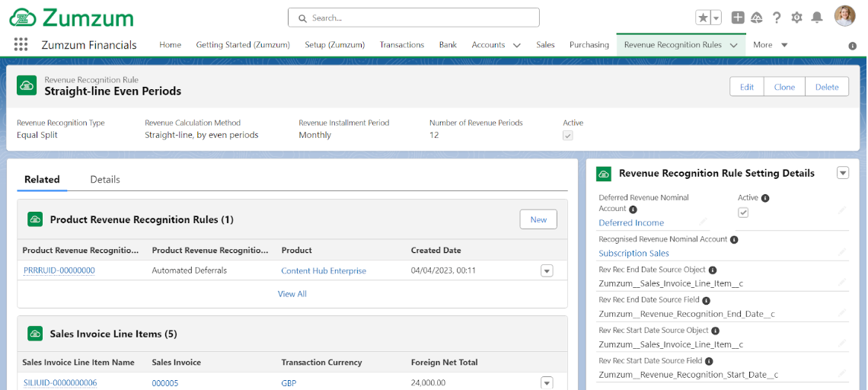Click the Edit button
This screenshot has width=868, height=390.
747,86
